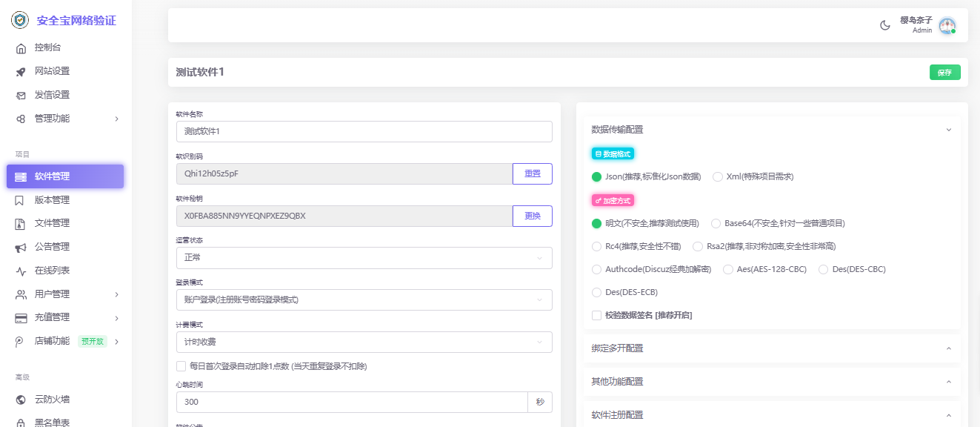Toggle dark mode with the moon icon
Viewport: 980px width, 427px height.
click(884, 25)
